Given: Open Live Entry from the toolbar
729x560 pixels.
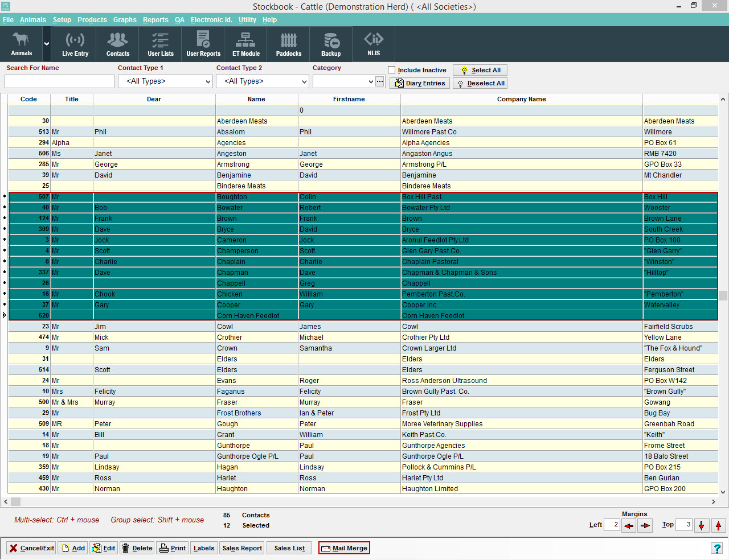Looking at the screenshot, I should pos(75,44).
